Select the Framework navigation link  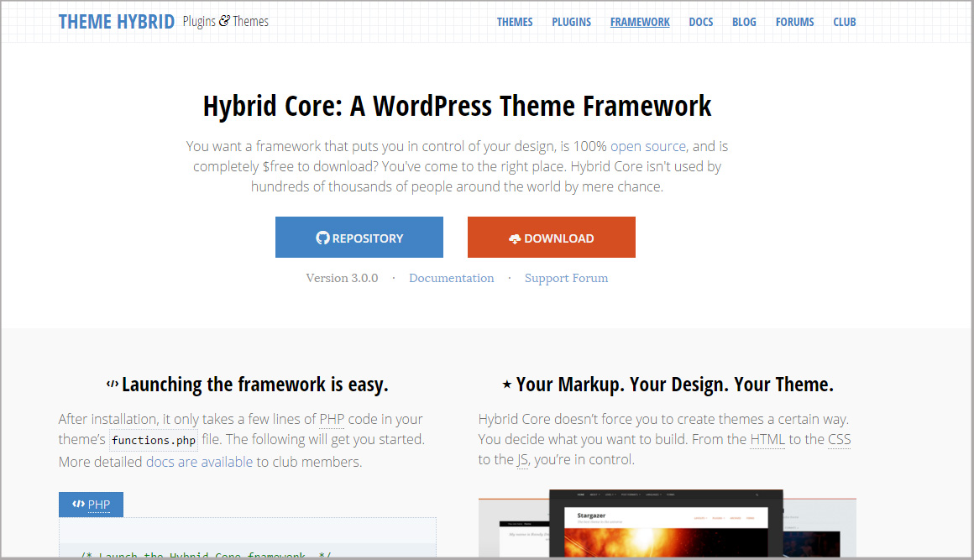click(640, 22)
